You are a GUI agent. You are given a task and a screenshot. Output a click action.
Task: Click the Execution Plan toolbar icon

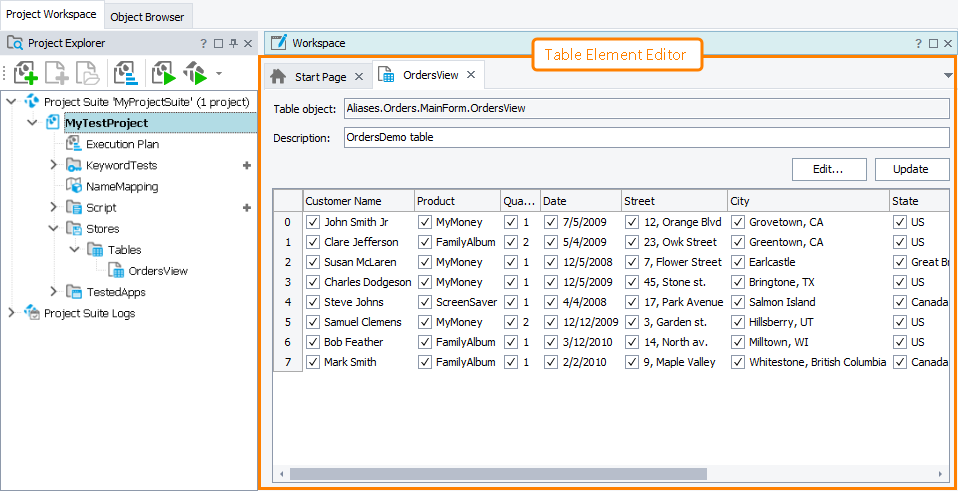tap(125, 73)
